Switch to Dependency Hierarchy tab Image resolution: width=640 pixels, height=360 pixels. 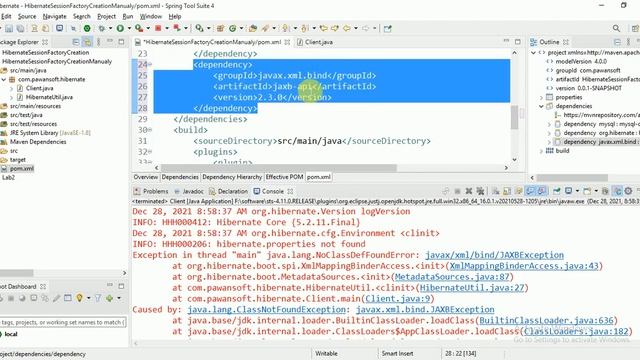tap(232, 177)
